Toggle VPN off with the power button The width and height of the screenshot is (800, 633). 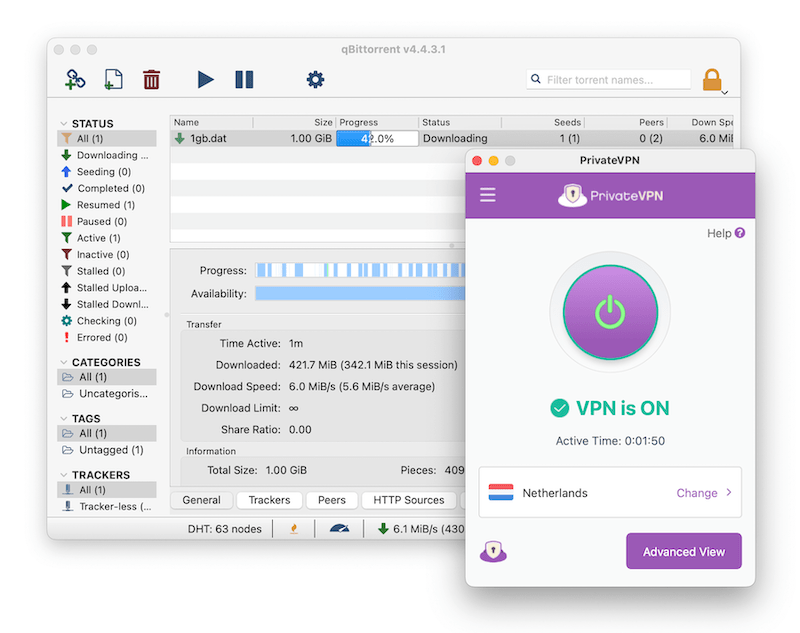click(x=610, y=313)
